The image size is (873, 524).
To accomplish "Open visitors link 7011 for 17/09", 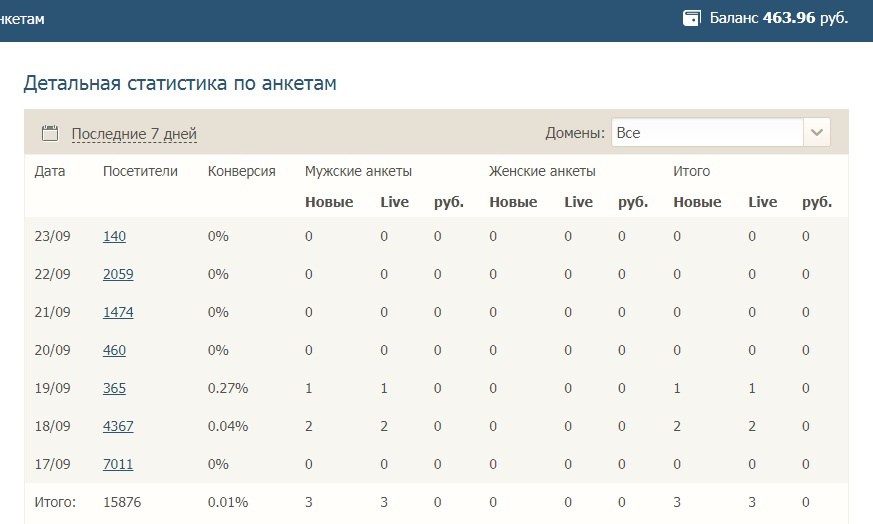I will 118,464.
